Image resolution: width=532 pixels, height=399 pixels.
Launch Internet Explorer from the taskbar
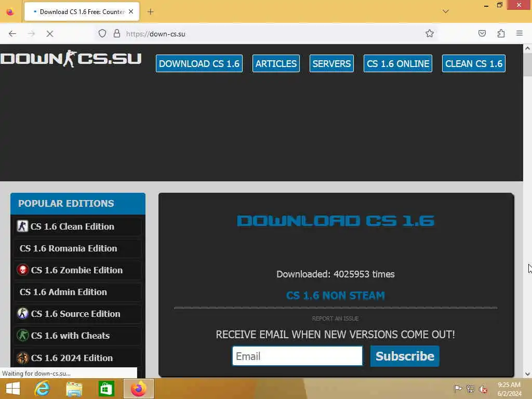pyautogui.click(x=43, y=389)
